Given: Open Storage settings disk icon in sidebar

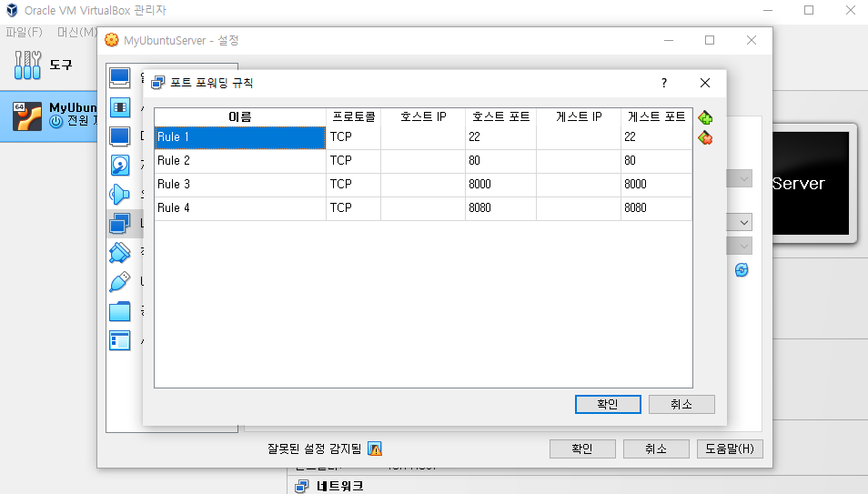Looking at the screenshot, I should point(119,165).
